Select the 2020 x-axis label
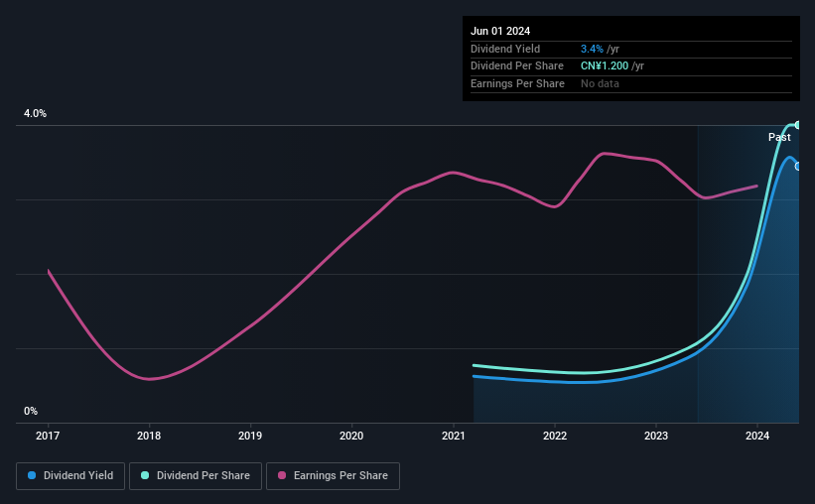The width and height of the screenshot is (815, 504). (351, 436)
